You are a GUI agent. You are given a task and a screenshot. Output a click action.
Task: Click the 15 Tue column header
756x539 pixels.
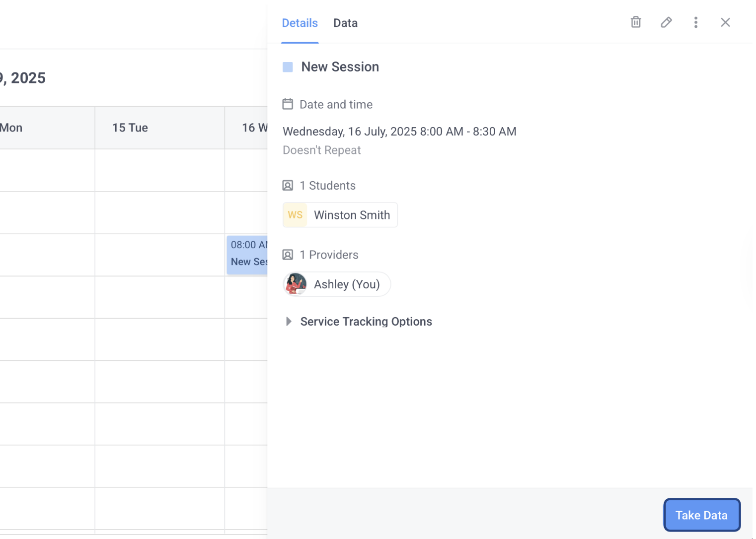point(130,128)
